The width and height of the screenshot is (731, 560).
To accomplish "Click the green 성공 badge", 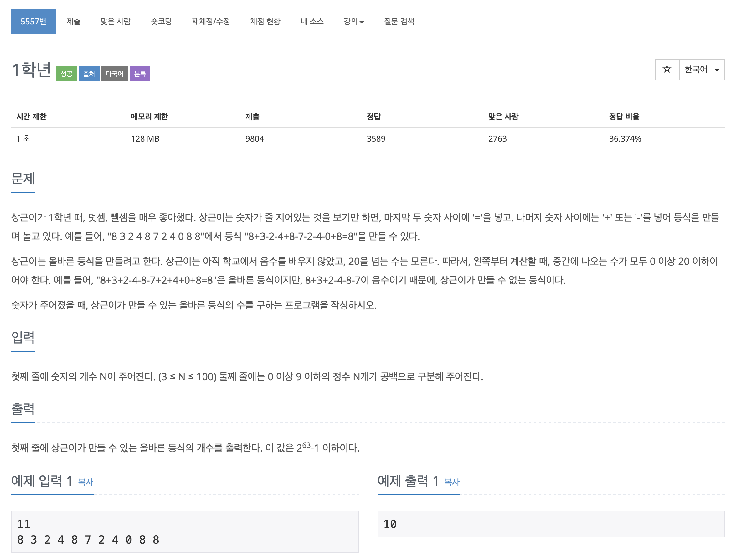I will 66,74.
